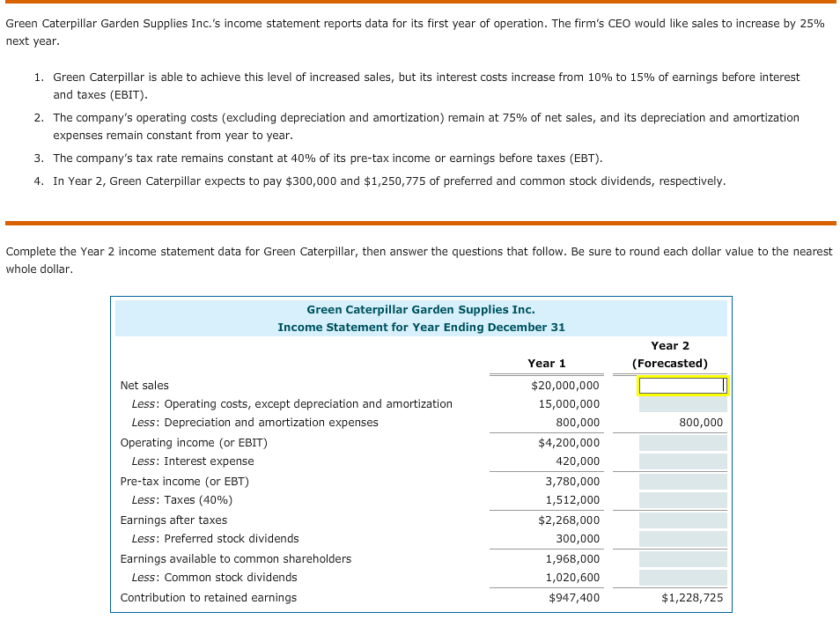Click 'Operating income (or EBIT)' label
The image size is (840, 627).
(194, 443)
